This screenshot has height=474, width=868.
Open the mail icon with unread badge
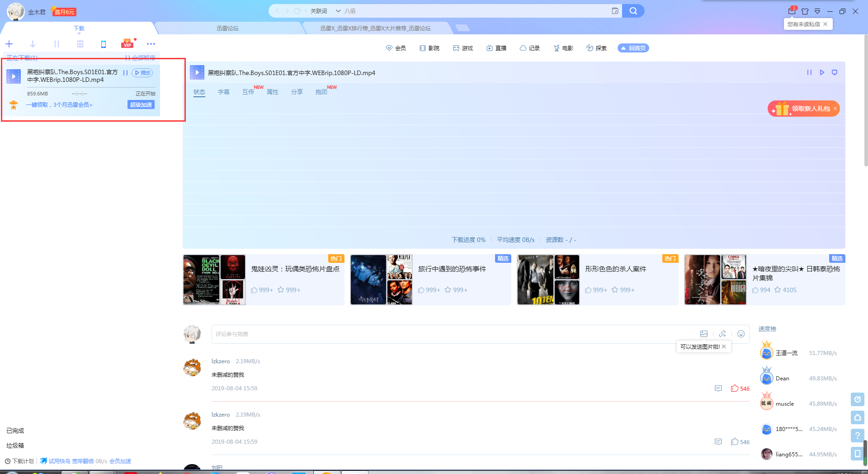coord(792,11)
